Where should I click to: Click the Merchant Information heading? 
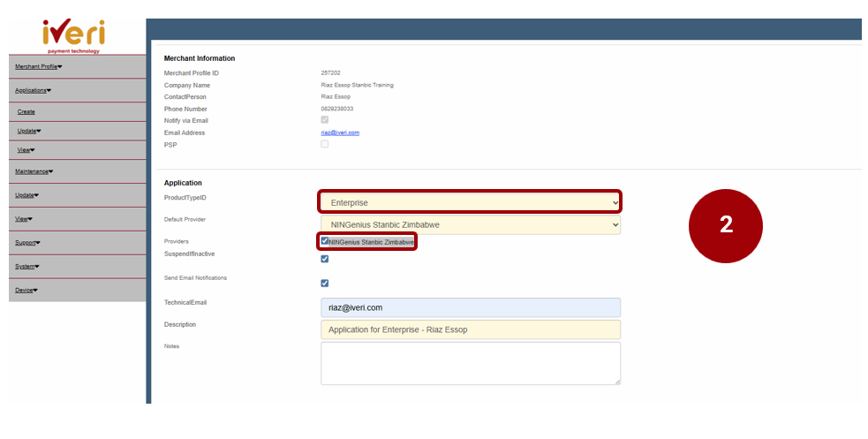pyautogui.click(x=200, y=58)
